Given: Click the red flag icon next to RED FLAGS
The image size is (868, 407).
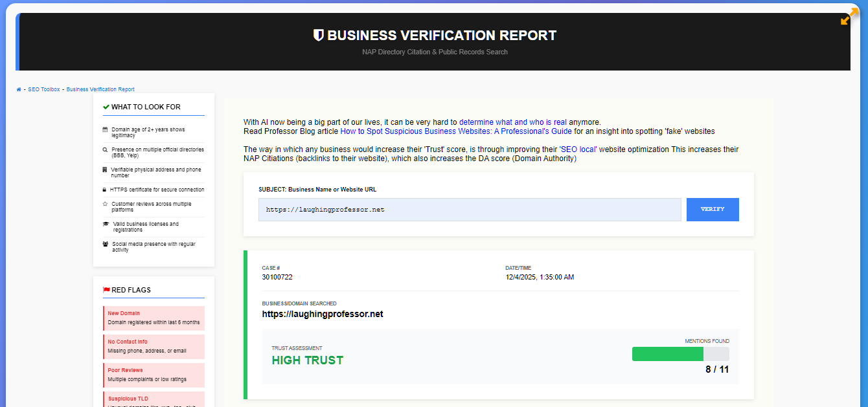Looking at the screenshot, I should click(106, 290).
